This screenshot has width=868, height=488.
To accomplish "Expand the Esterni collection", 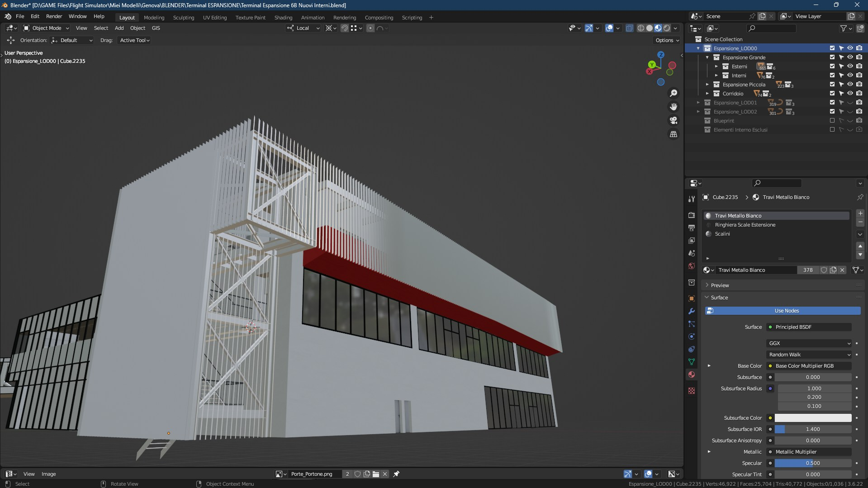I will pos(716,66).
